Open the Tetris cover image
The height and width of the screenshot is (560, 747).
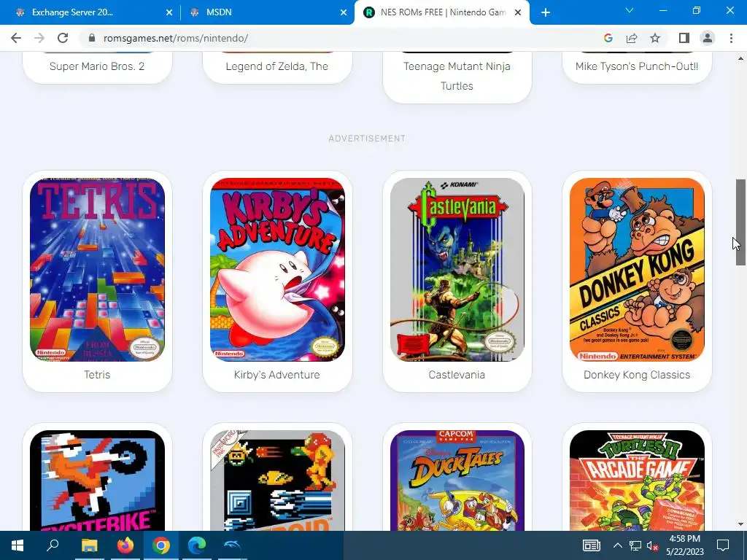pos(97,270)
